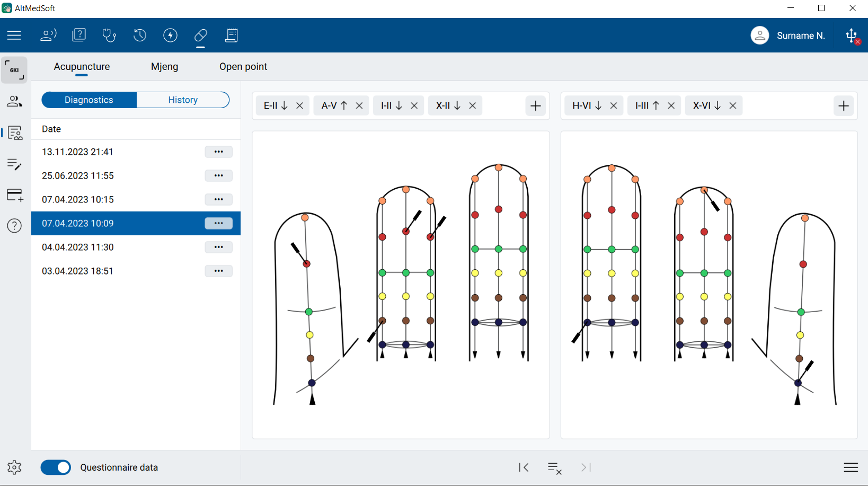Toggle the Questionnaire data switch
868x486 pixels.
(56, 467)
